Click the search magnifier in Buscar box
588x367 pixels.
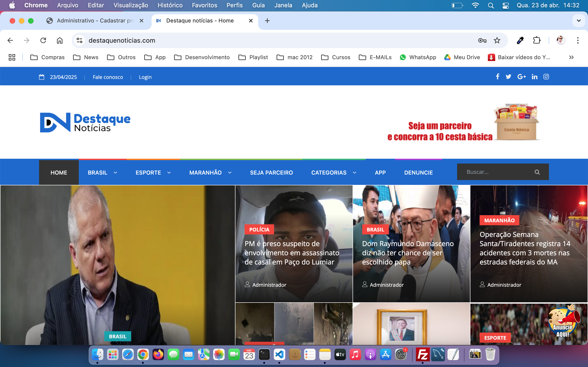coord(537,172)
